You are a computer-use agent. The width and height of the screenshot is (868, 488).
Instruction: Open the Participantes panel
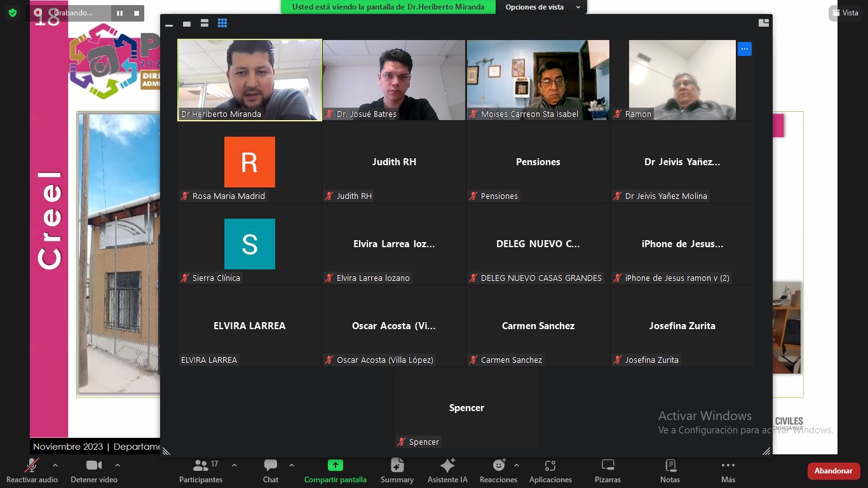(x=201, y=470)
